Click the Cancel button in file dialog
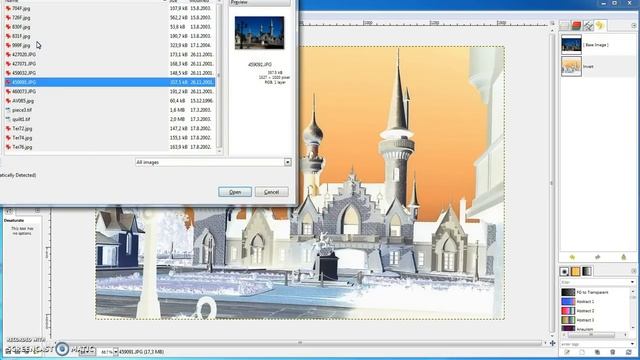 click(271, 192)
